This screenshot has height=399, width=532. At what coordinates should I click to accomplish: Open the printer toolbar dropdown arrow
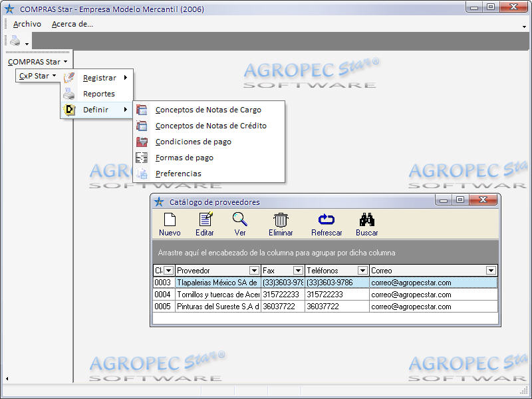point(27,44)
